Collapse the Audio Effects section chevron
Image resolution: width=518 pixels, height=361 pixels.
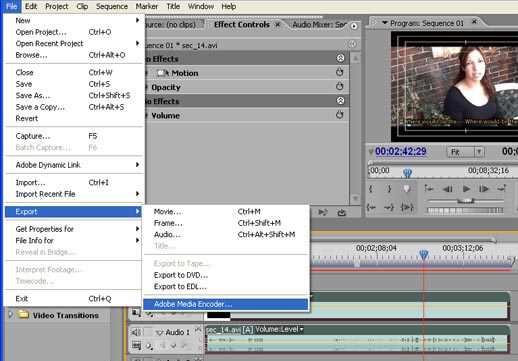(x=340, y=100)
